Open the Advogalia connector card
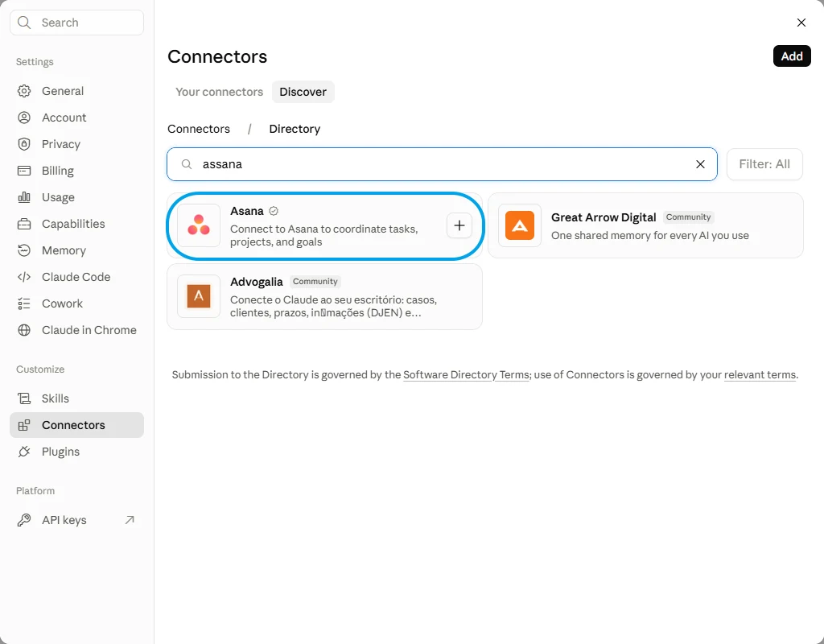Viewport: 824px width, 644px height. click(x=325, y=296)
